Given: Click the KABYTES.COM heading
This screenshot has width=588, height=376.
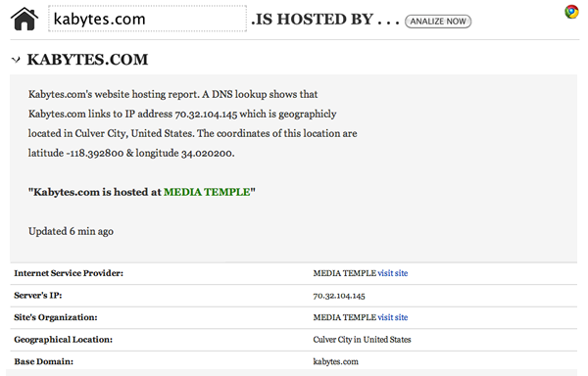Looking at the screenshot, I should [x=87, y=60].
